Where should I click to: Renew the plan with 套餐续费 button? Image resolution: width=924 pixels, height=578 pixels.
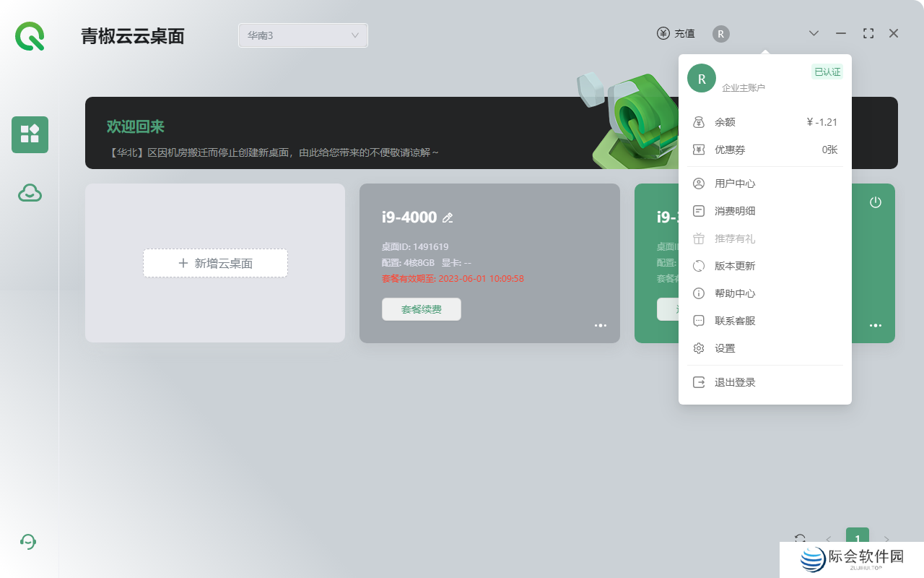[422, 309]
